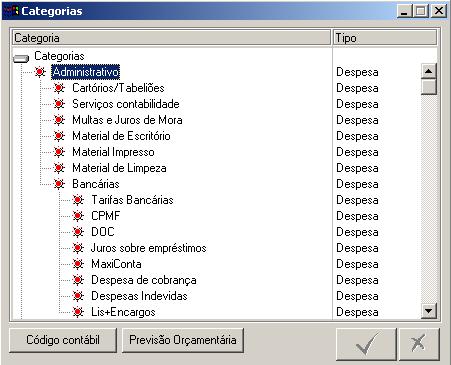
Task: Click the root Categorias drive icon
Action: 21,59
